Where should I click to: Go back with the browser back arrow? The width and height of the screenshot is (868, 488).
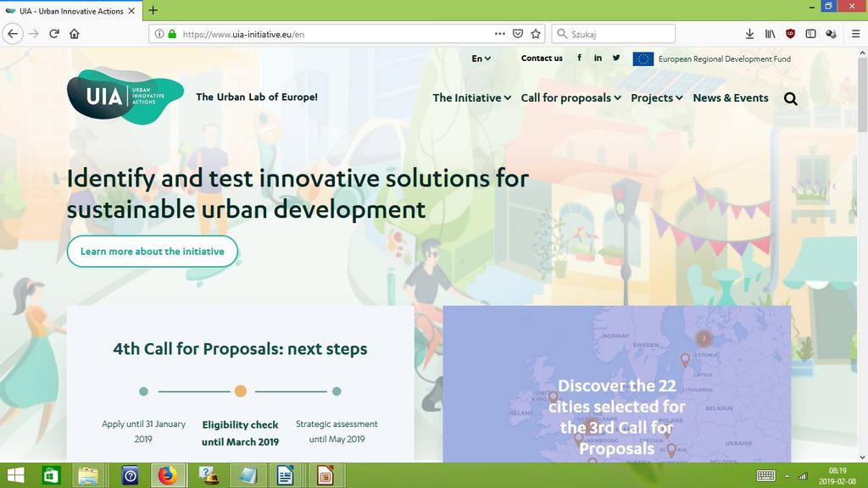pyautogui.click(x=13, y=34)
